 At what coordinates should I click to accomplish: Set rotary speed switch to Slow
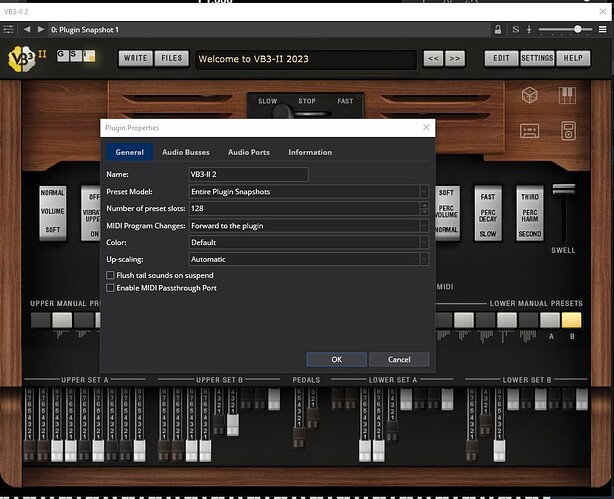[267, 101]
